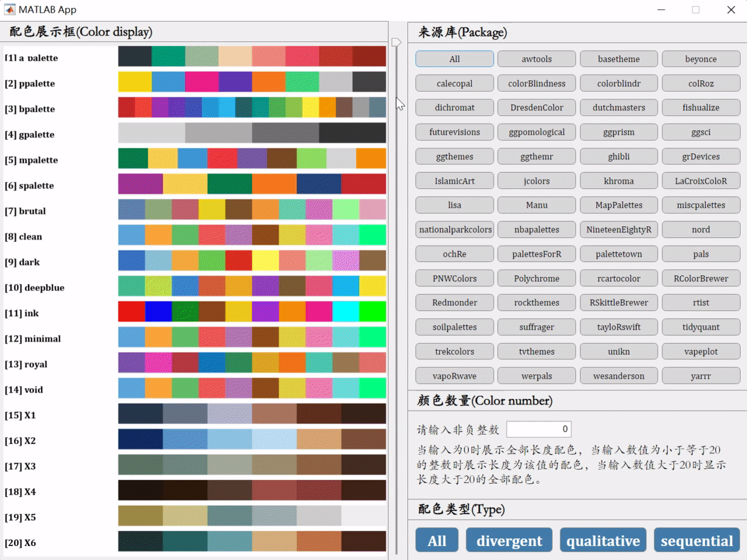The width and height of the screenshot is (747, 560).
Task: Select the ggprism package
Action: click(x=619, y=132)
